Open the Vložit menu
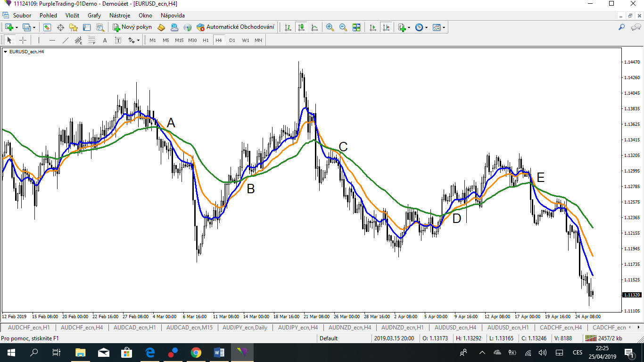Image resolution: width=644 pixels, height=362 pixels. point(72,16)
